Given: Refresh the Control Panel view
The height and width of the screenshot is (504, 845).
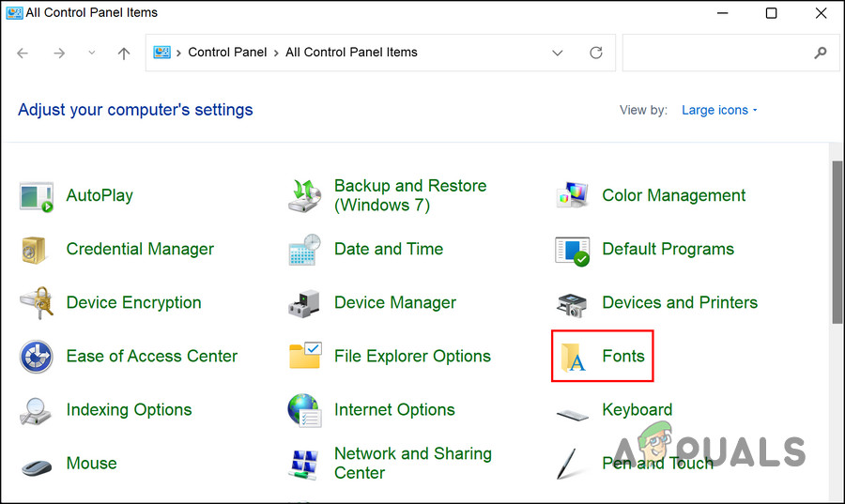Looking at the screenshot, I should pos(596,53).
